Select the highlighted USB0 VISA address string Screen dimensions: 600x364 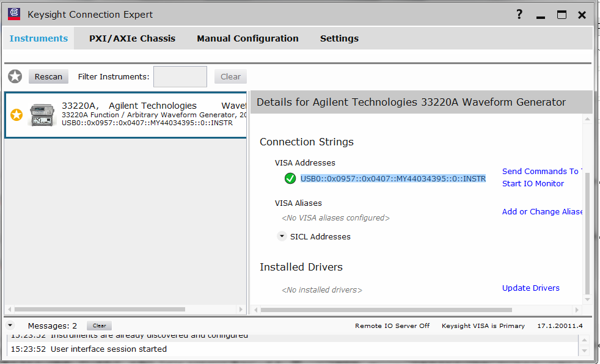pos(392,178)
